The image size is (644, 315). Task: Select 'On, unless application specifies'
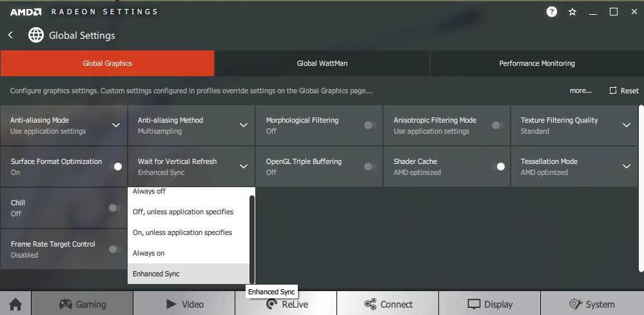(188, 232)
